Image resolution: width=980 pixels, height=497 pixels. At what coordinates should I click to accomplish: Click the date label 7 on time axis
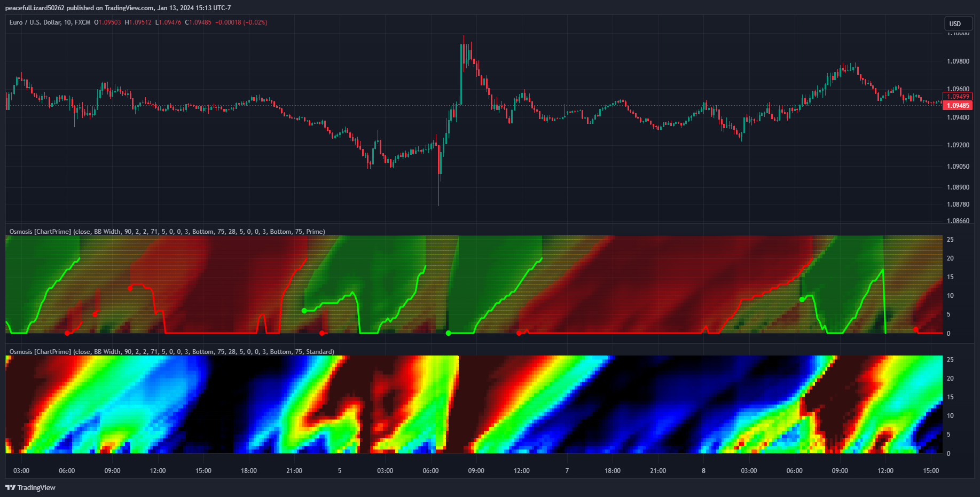click(567, 471)
